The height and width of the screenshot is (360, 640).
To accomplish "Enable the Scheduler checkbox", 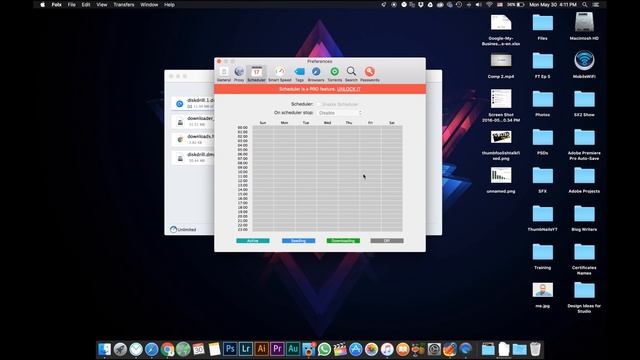I will (x=319, y=104).
